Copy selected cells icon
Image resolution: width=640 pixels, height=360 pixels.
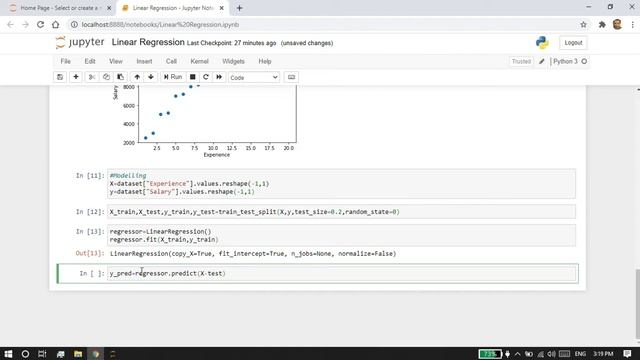[x=106, y=77]
